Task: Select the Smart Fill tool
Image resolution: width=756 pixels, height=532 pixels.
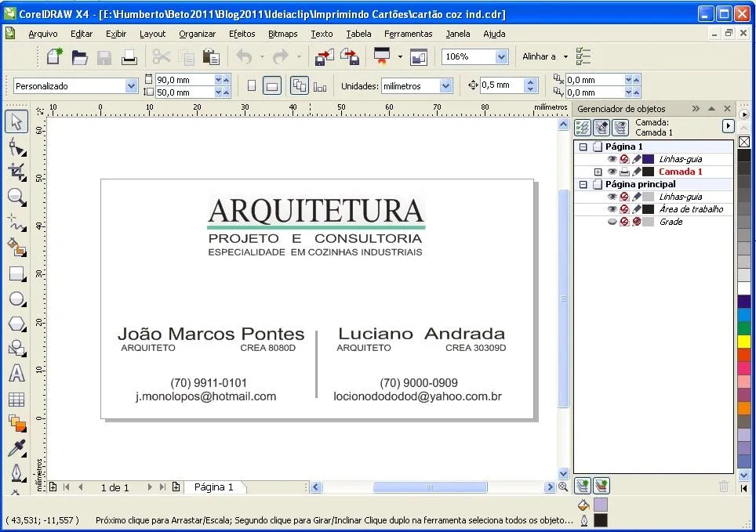Action: [17, 248]
